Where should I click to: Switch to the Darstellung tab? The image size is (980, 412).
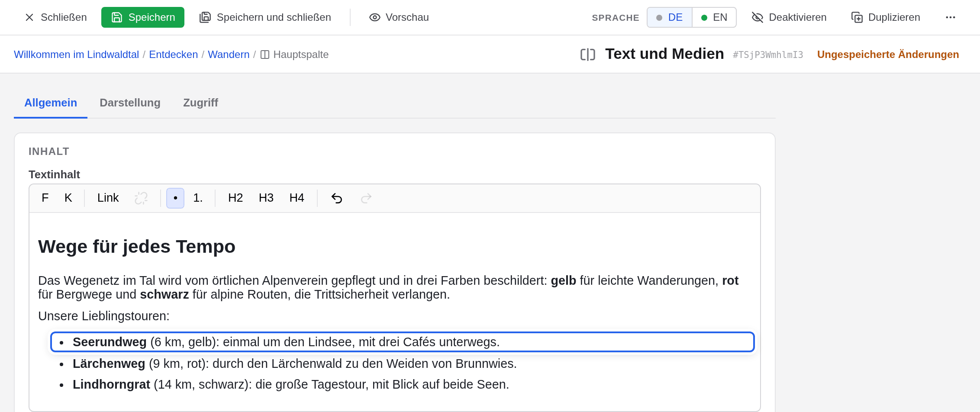click(x=130, y=103)
